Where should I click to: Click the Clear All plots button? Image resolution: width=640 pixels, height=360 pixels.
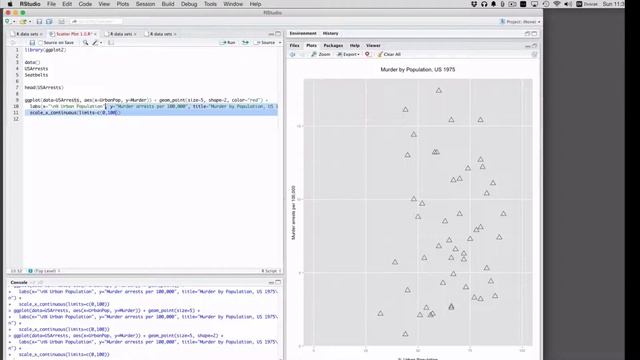pos(389,54)
